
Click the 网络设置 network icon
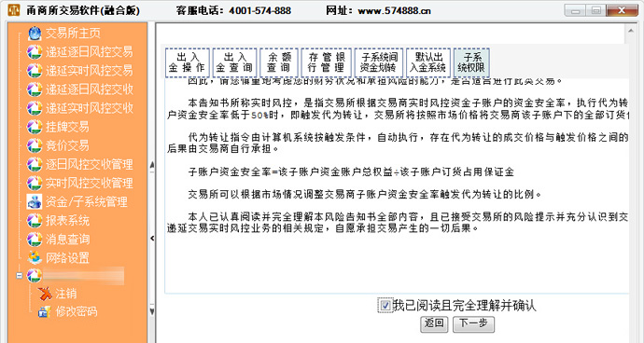click(35, 258)
